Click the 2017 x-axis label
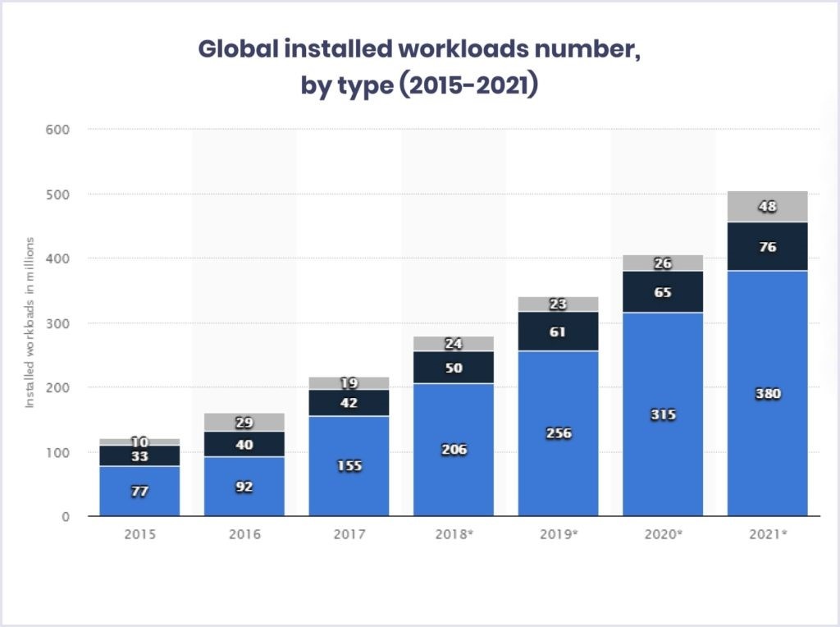 click(349, 534)
